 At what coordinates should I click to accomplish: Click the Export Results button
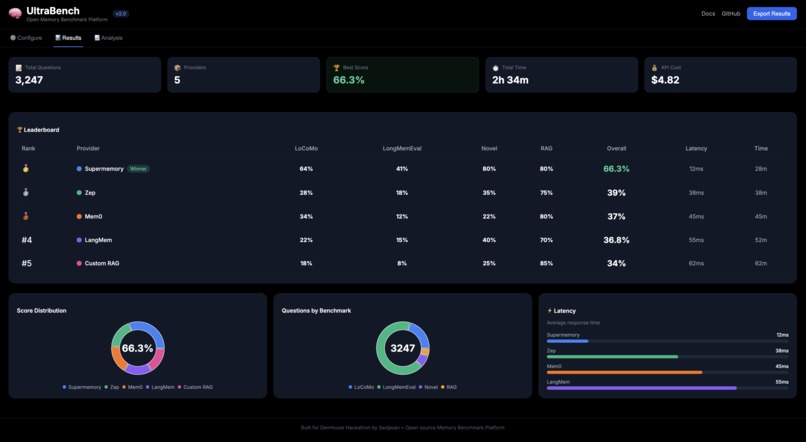[x=772, y=14]
